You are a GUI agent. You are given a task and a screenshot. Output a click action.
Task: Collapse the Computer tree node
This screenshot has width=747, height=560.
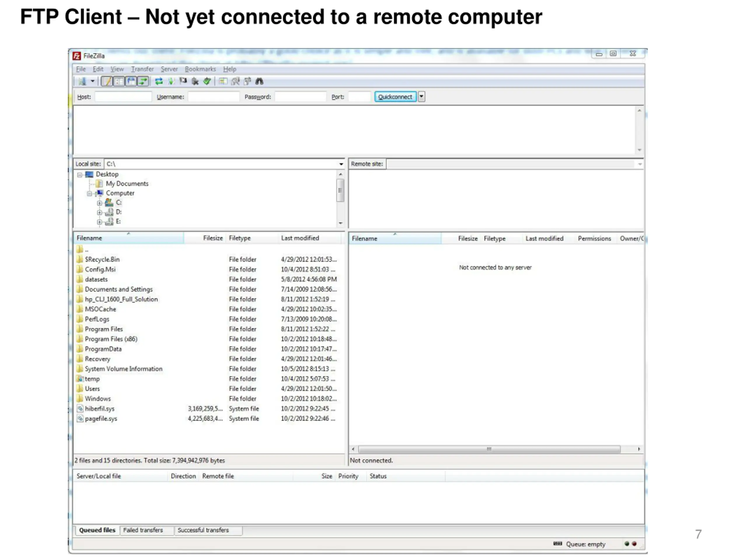click(x=89, y=194)
